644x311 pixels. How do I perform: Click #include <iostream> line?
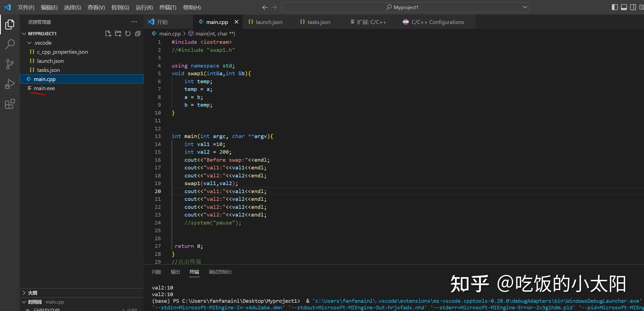[202, 42]
